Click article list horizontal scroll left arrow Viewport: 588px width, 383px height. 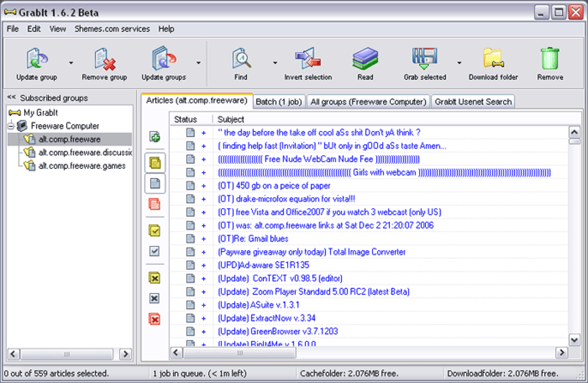(x=176, y=352)
